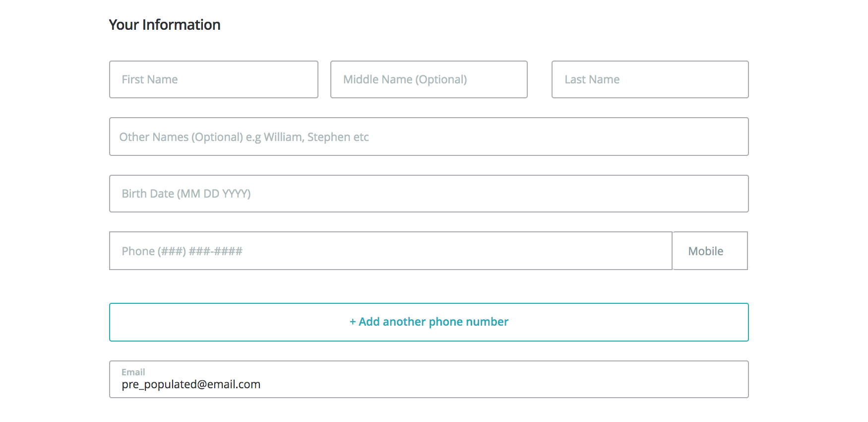Image resolution: width=868 pixels, height=422 pixels.
Task: Open the Mobile phone type dropdown
Action: click(x=710, y=251)
